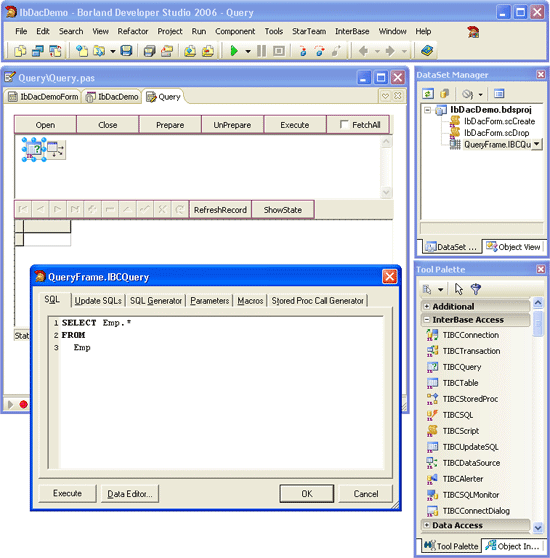Click Refresh icon in DataSet Manager toolbar

point(428,94)
